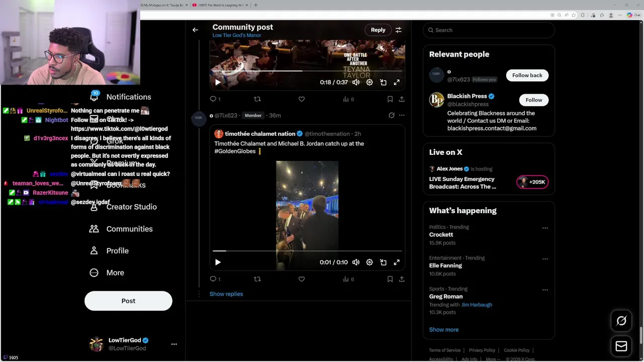This screenshot has width=644, height=362.
Task: Switch to 'The World Is Laughing' YouTube tab
Action: coord(221,5)
